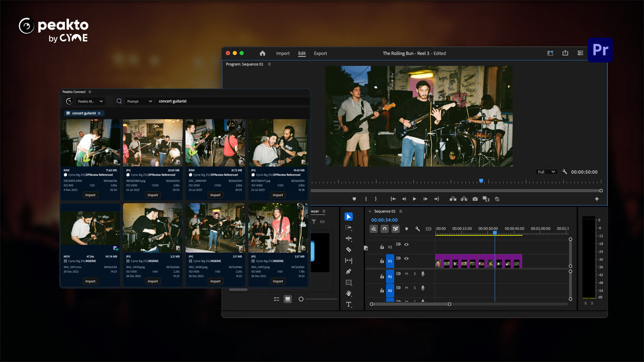Select the Hand tool
This screenshot has width=644, height=362.
pyautogui.click(x=349, y=293)
